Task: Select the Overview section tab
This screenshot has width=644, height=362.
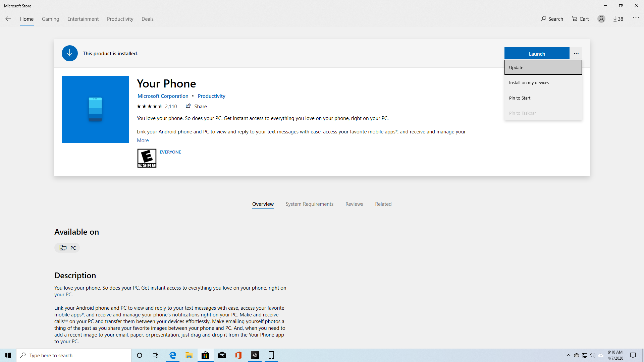Action: 263,204
